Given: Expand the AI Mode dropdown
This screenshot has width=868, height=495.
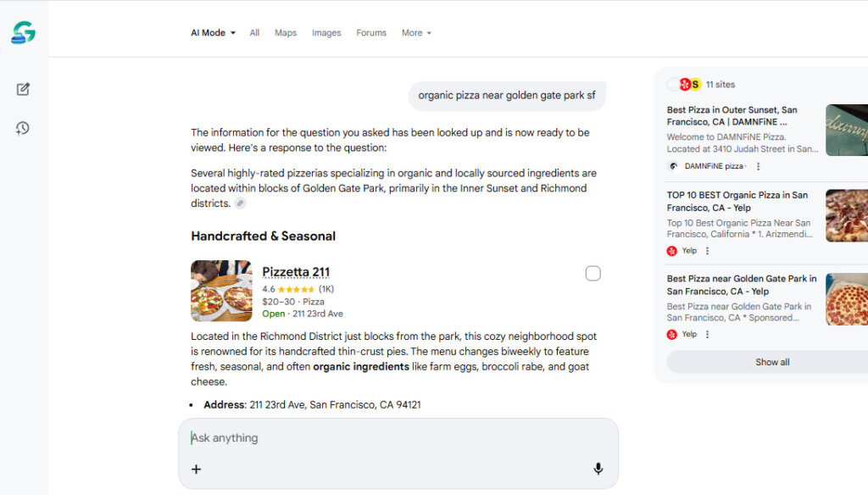Looking at the screenshot, I should click(x=213, y=33).
